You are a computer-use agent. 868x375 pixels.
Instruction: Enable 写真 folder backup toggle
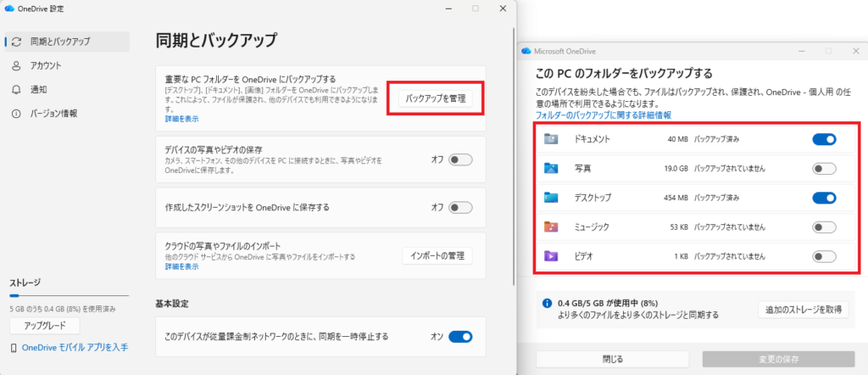pos(824,168)
